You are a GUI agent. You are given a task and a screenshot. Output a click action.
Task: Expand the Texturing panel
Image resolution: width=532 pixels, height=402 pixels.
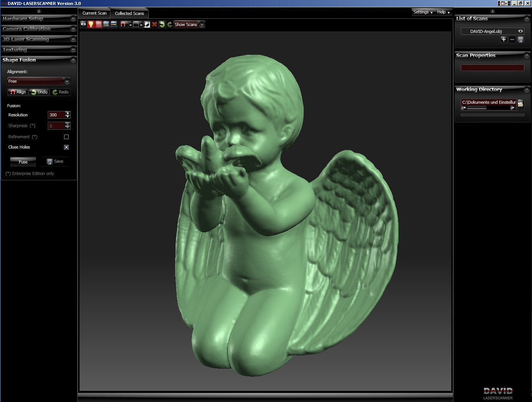39,50
